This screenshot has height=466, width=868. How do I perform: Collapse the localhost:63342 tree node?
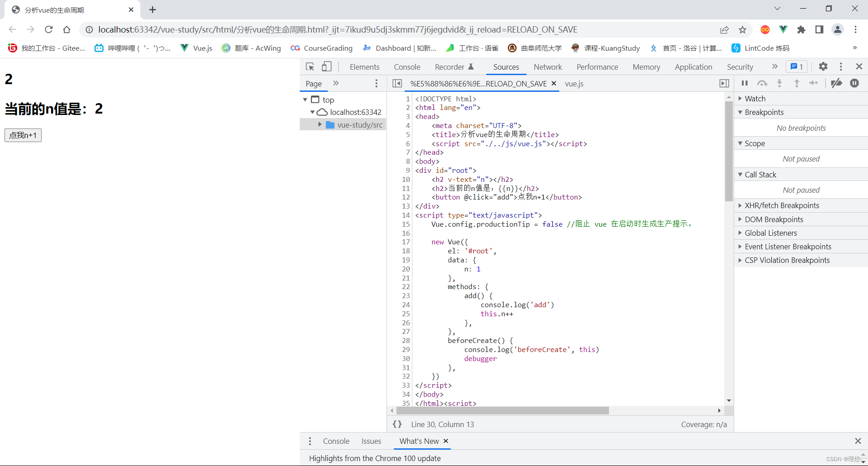click(312, 112)
